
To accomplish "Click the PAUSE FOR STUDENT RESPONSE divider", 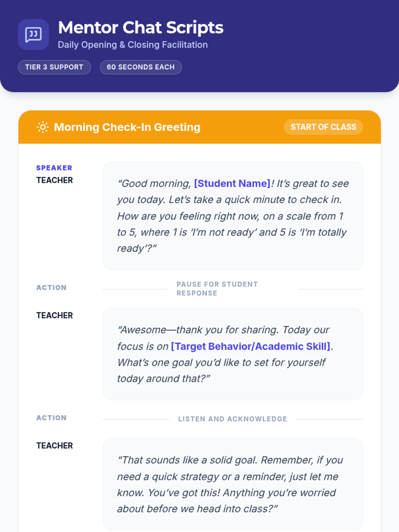I will click(217, 289).
